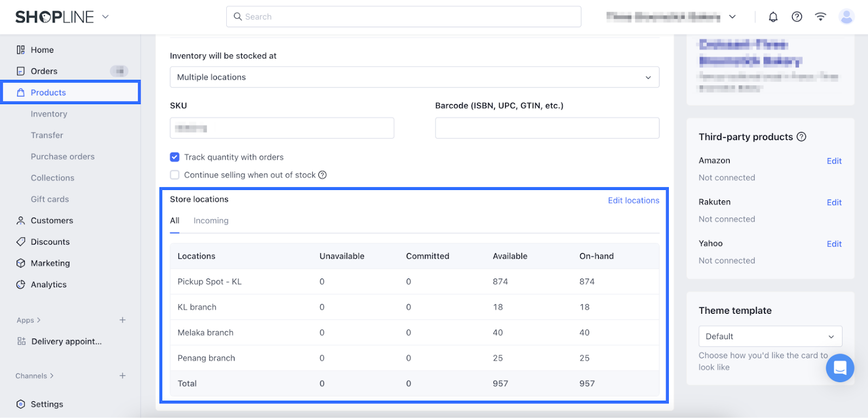
Task: Click the top Search box
Action: tap(404, 17)
